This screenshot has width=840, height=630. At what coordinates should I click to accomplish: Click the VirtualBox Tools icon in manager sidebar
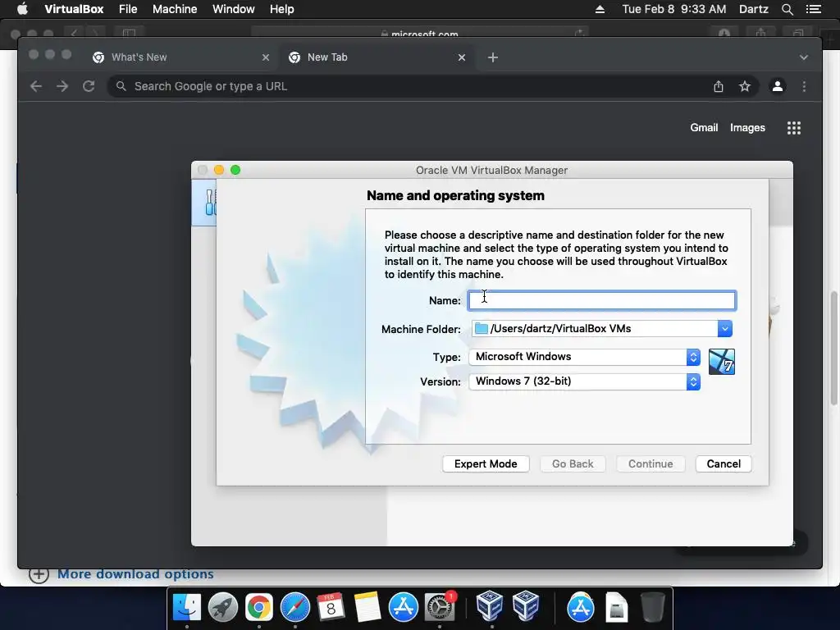(209, 203)
